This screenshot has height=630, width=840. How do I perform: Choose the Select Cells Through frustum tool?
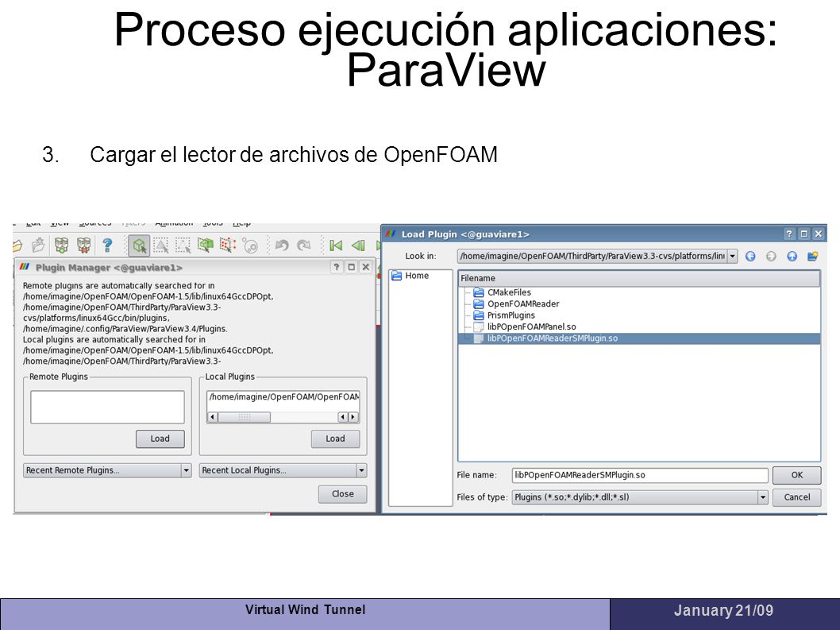click(x=206, y=245)
